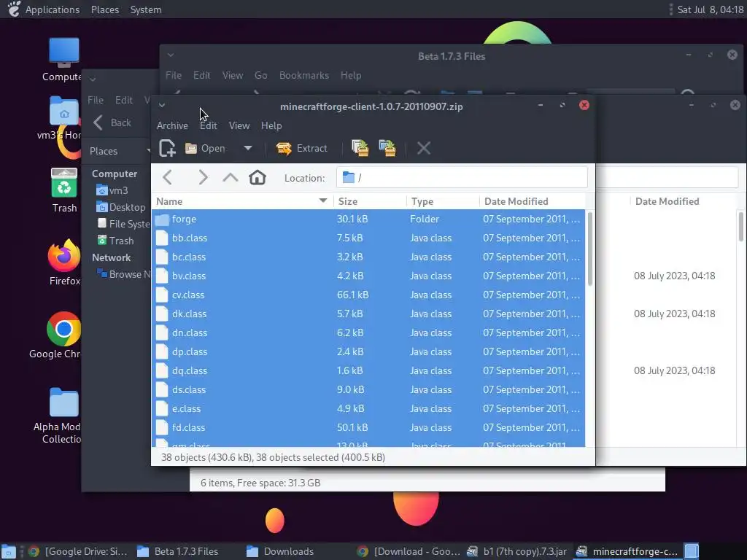The image size is (747, 560).
Task: Click show desktop icon in taskbar
Action: (9, 551)
